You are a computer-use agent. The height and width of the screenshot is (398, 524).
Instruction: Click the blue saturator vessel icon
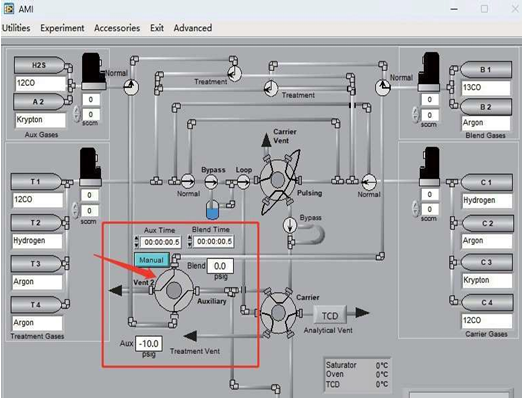(x=212, y=210)
